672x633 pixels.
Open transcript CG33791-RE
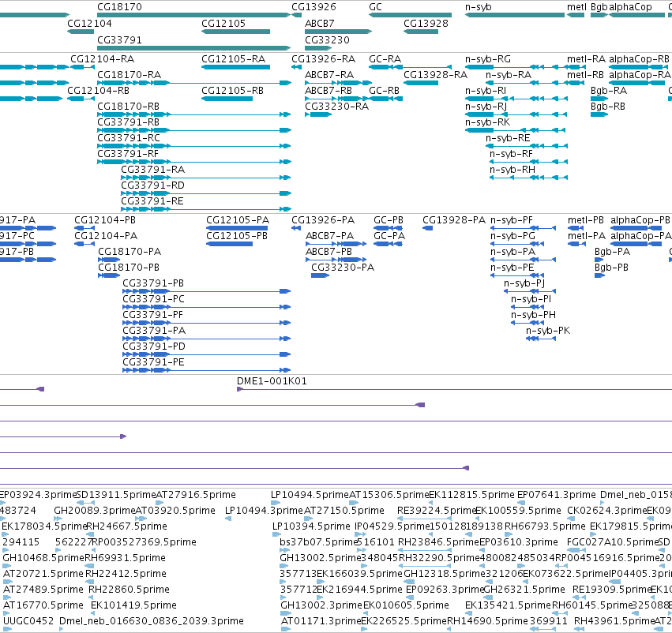coord(152,201)
